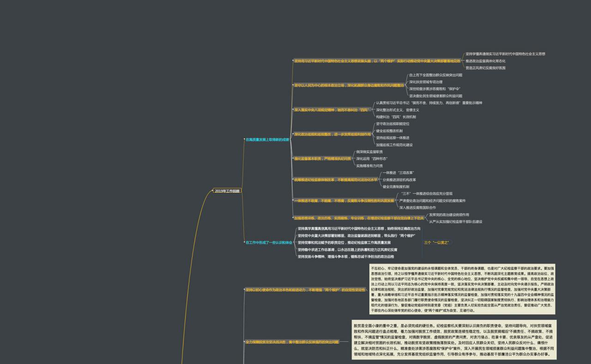Click the '一体推进不敢腐、不能腐、不想腐' node
Screen dimensions: 591x364
click(x=344, y=201)
